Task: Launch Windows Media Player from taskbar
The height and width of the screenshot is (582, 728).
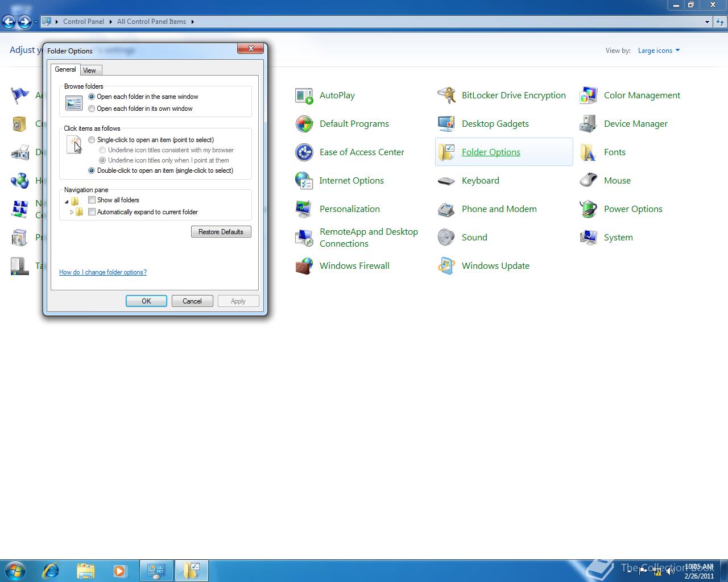Action: pos(120,571)
